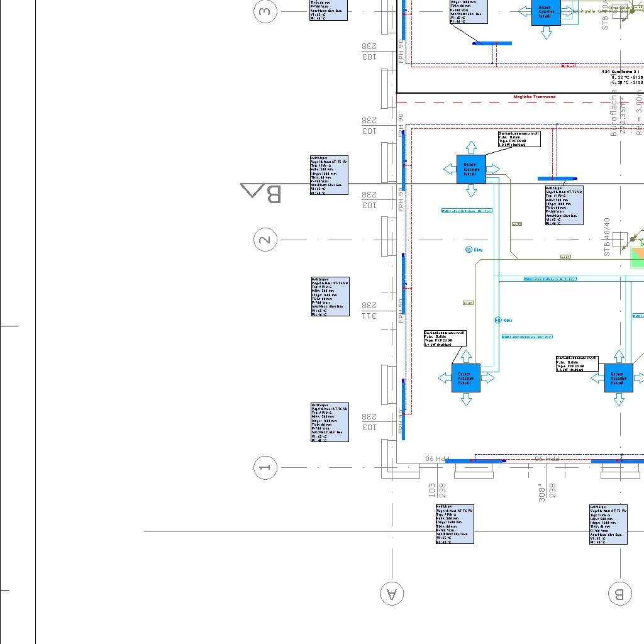Pick the partially cut-off fancoil at top
The width and height of the screenshot is (644, 644).
(x=545, y=13)
